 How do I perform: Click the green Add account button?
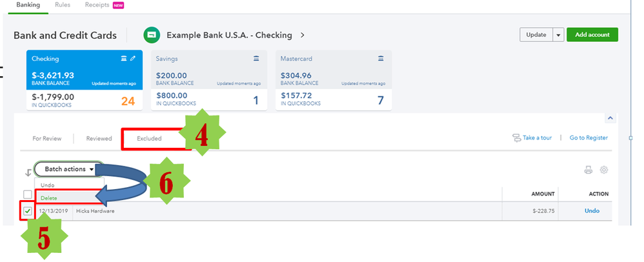tap(592, 35)
